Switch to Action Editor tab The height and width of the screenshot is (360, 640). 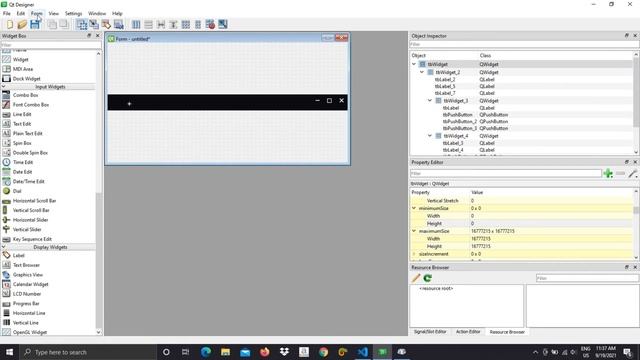[468, 332]
